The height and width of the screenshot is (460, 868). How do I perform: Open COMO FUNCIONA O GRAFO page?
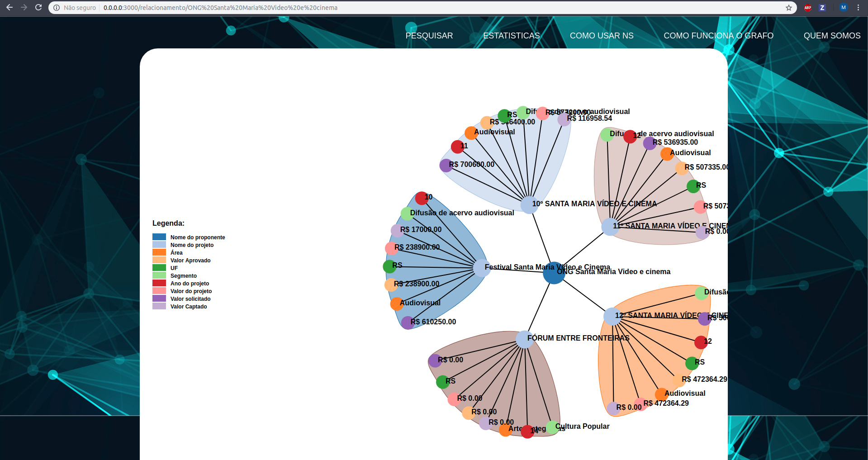click(718, 36)
